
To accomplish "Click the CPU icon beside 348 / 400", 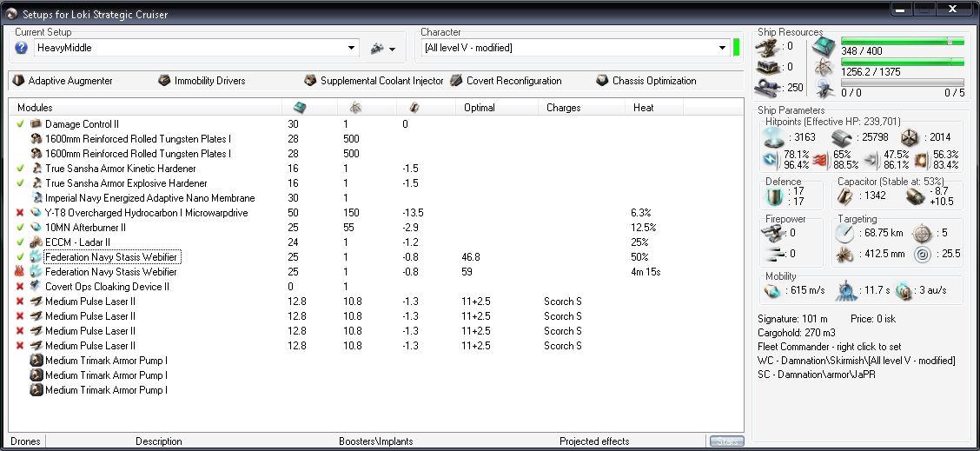I will tap(823, 46).
